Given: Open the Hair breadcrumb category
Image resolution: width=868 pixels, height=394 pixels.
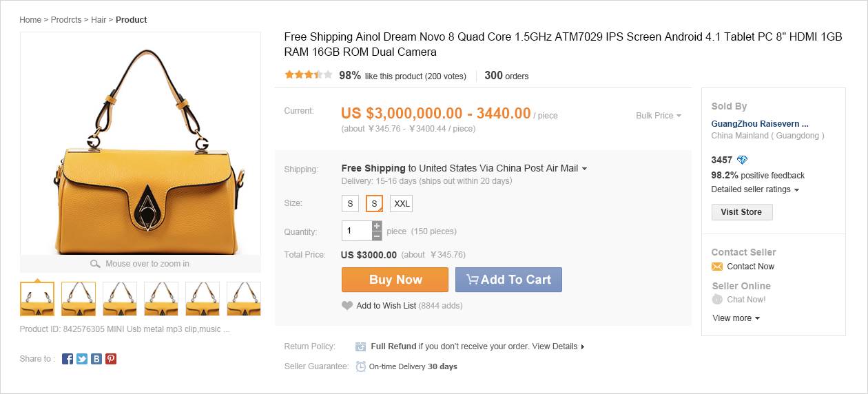Looking at the screenshot, I should [99, 20].
